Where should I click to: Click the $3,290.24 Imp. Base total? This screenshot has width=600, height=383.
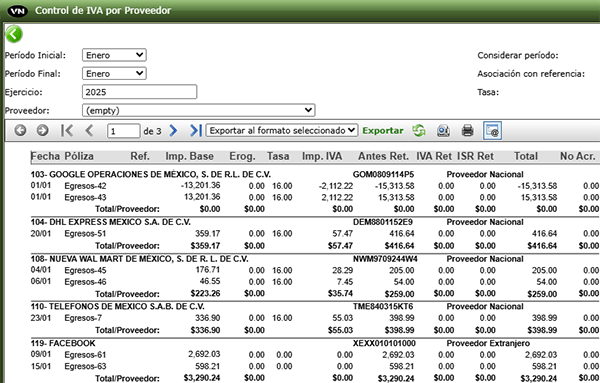(x=202, y=378)
